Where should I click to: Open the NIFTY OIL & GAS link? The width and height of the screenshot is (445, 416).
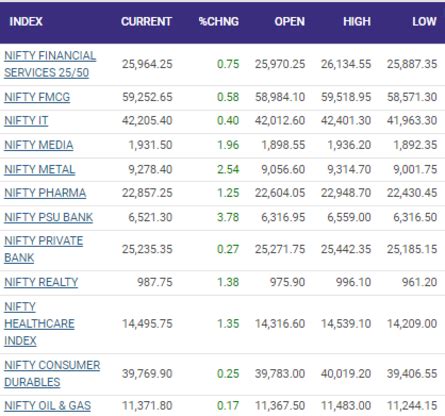(x=47, y=405)
